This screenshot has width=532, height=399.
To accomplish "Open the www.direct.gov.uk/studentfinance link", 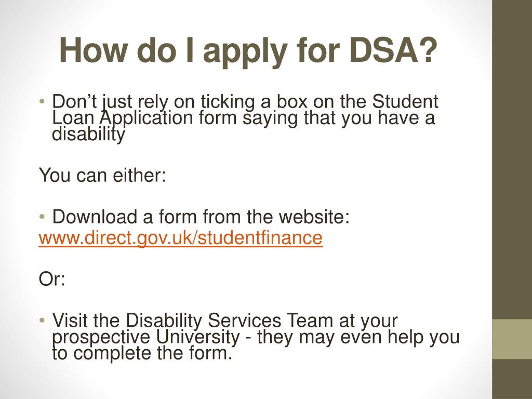I will 180,238.
